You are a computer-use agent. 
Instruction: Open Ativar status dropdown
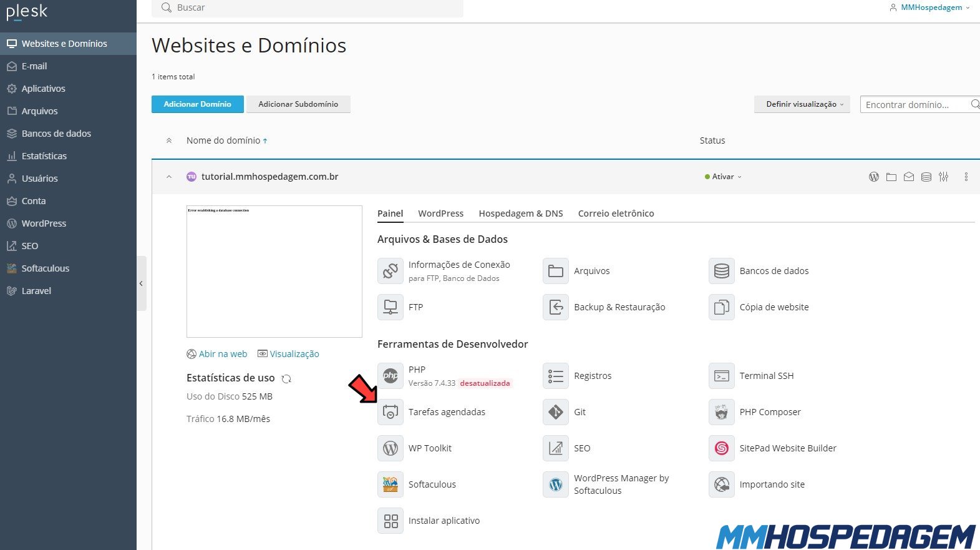pos(723,177)
